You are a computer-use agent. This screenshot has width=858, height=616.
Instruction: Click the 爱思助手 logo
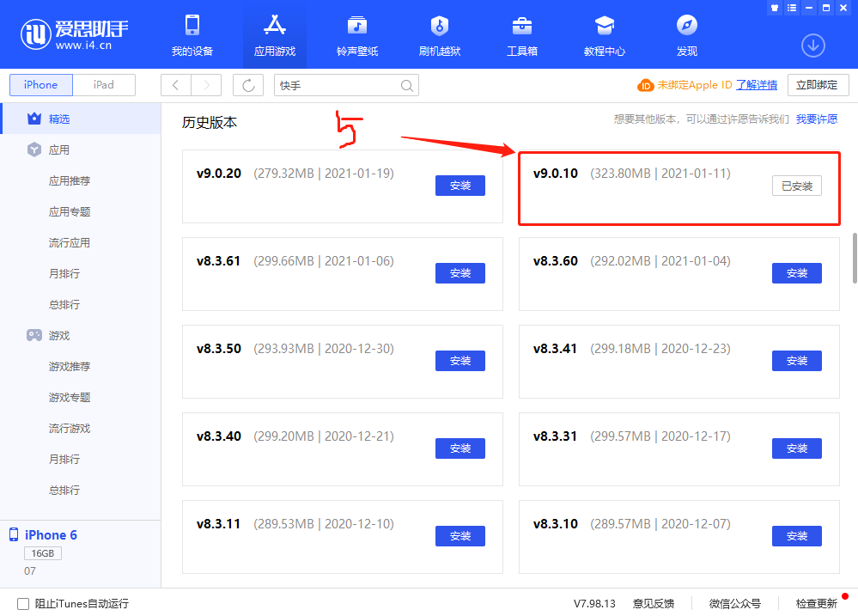(x=75, y=34)
